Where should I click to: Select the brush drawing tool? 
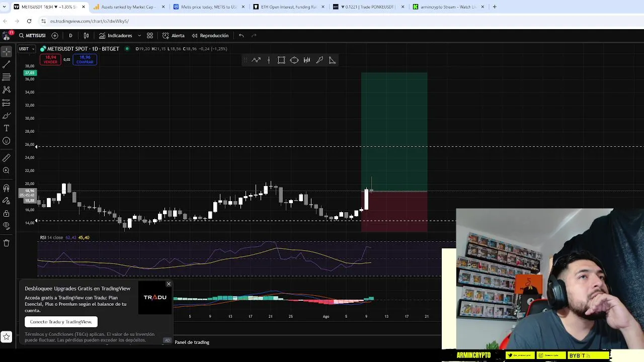[7, 116]
